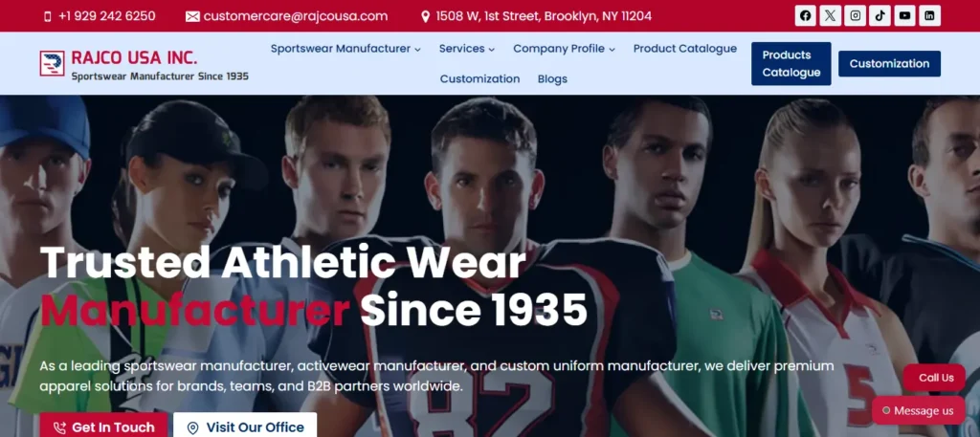The height and width of the screenshot is (437, 980).
Task: Open the Message us chat widget
Action: [x=918, y=410]
